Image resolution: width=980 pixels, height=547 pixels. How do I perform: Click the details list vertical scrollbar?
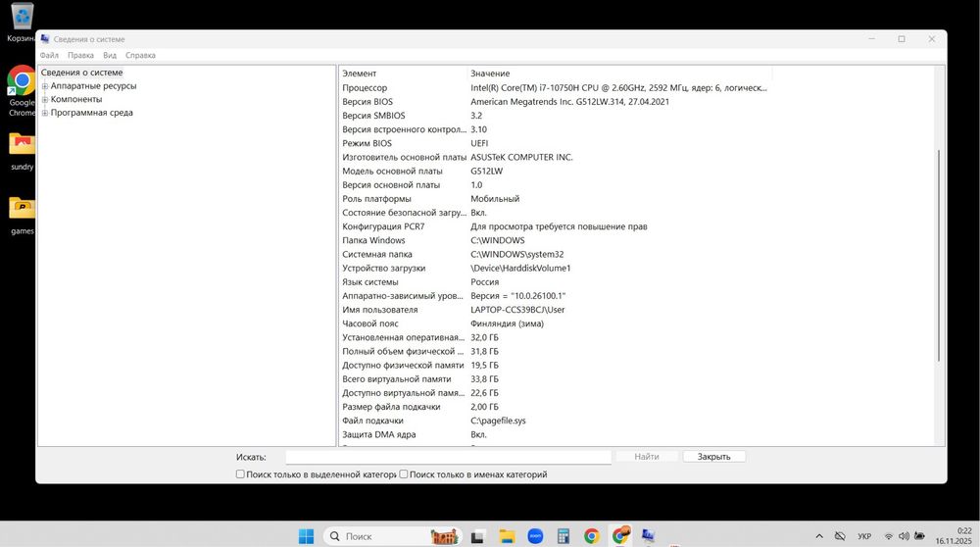click(x=939, y=255)
